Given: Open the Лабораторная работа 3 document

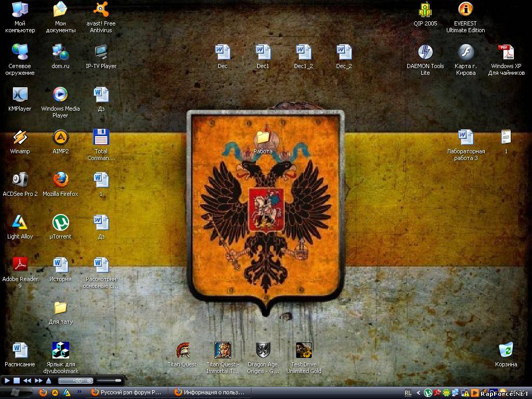Looking at the screenshot, I should [x=465, y=145].
